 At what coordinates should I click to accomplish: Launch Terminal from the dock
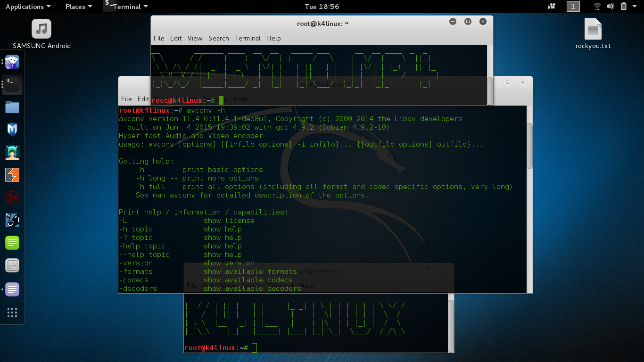12,84
